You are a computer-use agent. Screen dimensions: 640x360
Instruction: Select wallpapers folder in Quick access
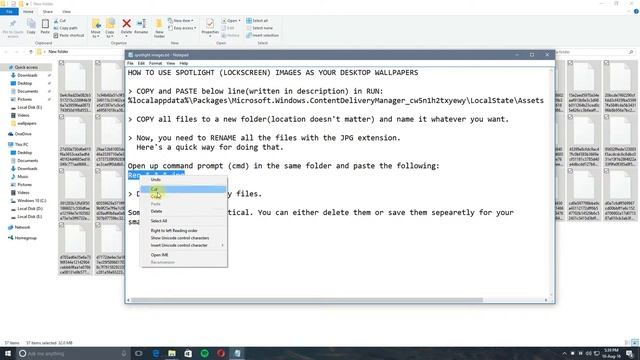(24, 123)
